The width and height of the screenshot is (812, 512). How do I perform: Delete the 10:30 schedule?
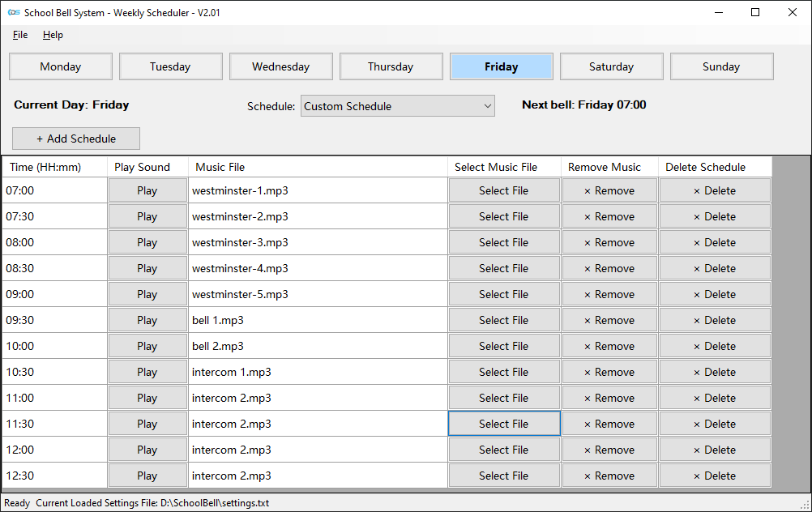[x=716, y=372]
